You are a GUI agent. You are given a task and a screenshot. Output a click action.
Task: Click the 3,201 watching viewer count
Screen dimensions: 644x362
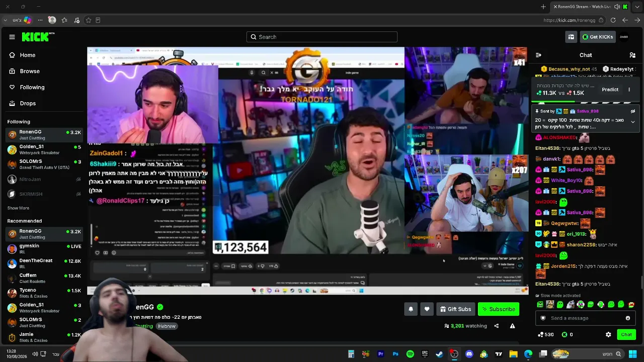pos(465,326)
